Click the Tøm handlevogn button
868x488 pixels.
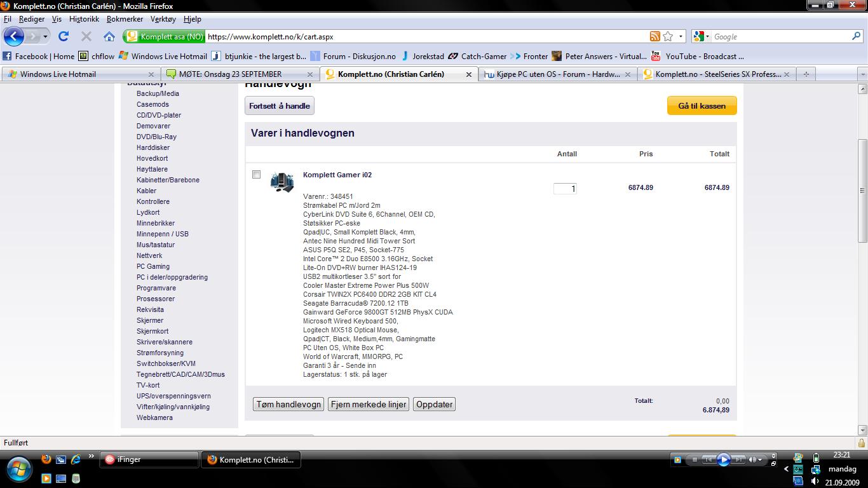[288, 404]
